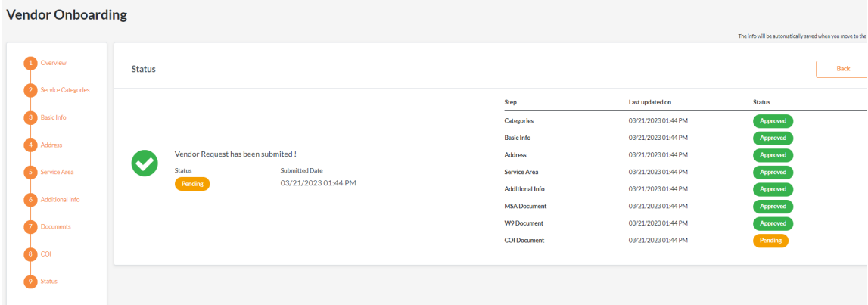Select the step 2 Service Categories circle
The image size is (868, 305).
30,90
